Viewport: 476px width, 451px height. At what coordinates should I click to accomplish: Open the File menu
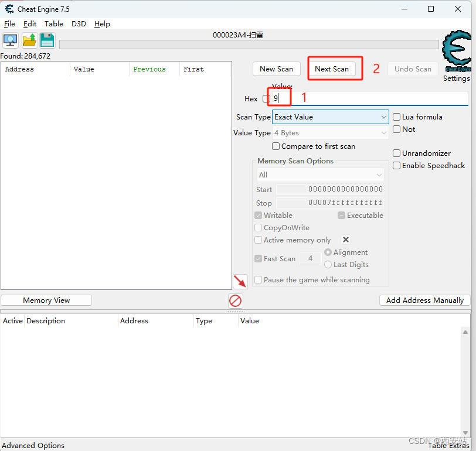click(x=9, y=23)
